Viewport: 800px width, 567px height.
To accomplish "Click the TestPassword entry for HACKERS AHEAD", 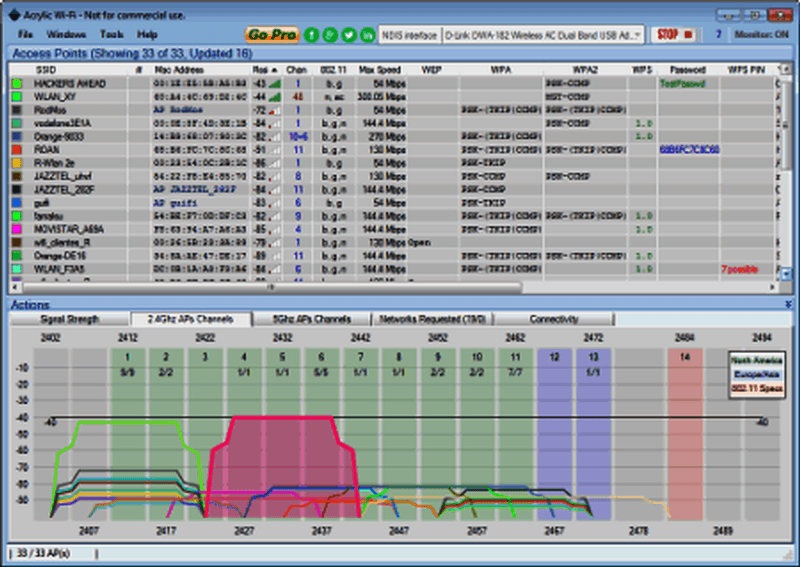I will [x=682, y=84].
